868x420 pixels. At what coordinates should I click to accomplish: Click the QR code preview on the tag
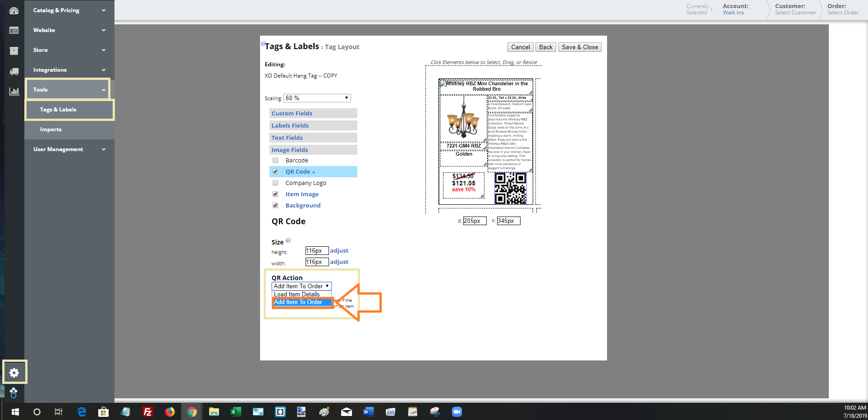pos(511,189)
